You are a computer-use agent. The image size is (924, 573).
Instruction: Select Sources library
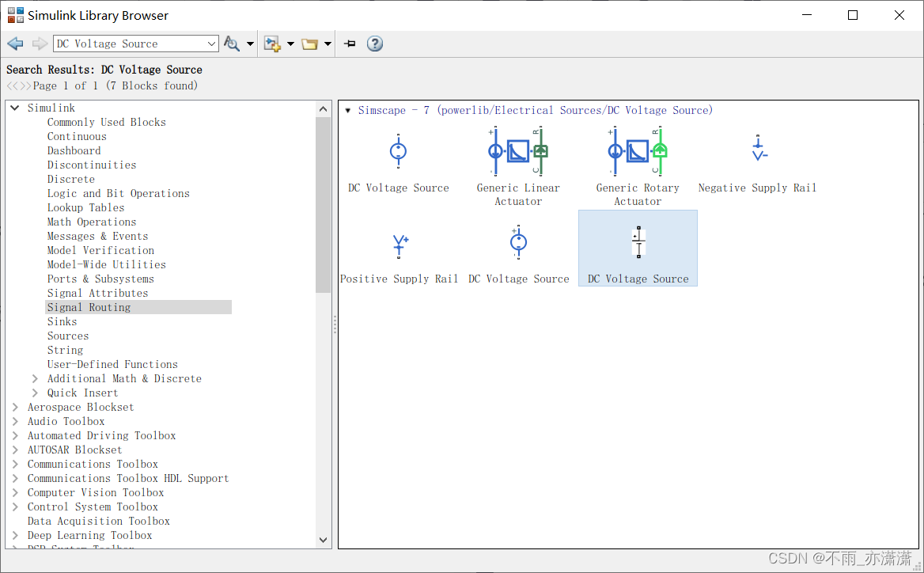point(68,336)
